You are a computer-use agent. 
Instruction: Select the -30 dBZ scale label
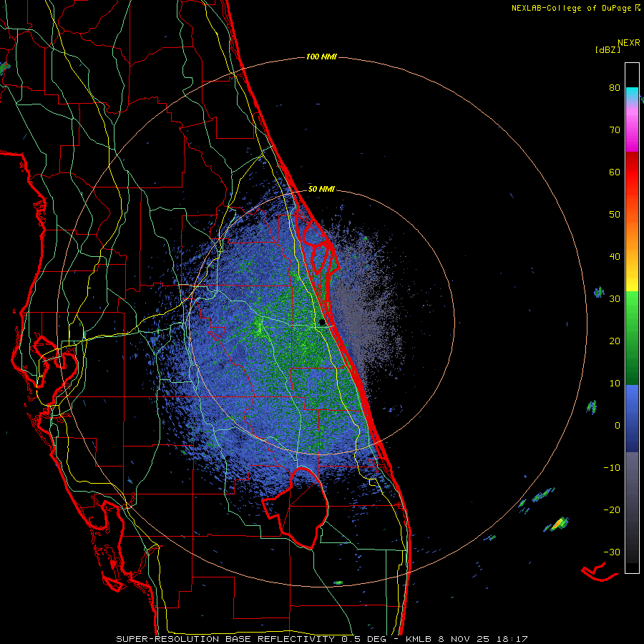[x=612, y=552]
